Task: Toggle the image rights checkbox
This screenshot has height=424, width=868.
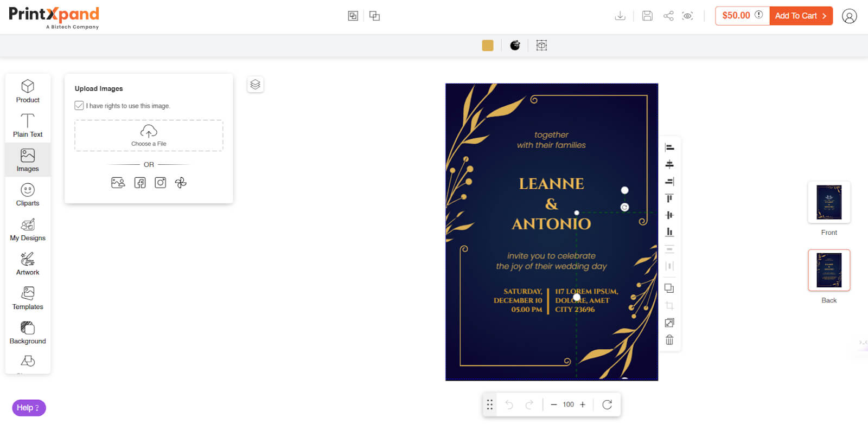Action: 79,106
